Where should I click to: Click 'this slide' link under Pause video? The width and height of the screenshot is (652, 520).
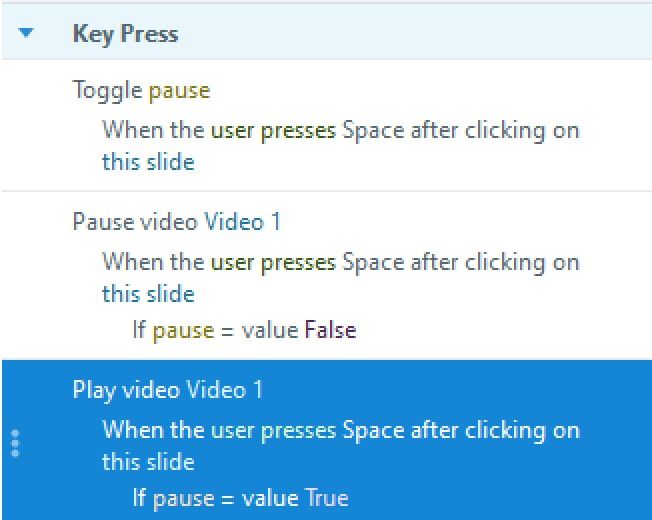tap(148, 294)
